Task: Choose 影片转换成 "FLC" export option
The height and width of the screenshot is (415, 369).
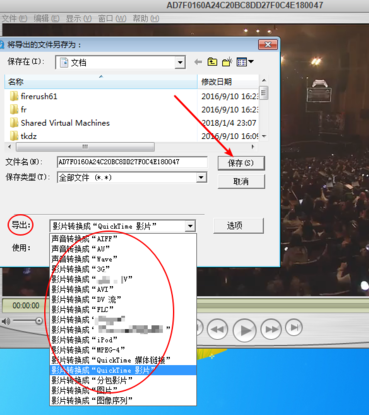Action: click(x=123, y=309)
